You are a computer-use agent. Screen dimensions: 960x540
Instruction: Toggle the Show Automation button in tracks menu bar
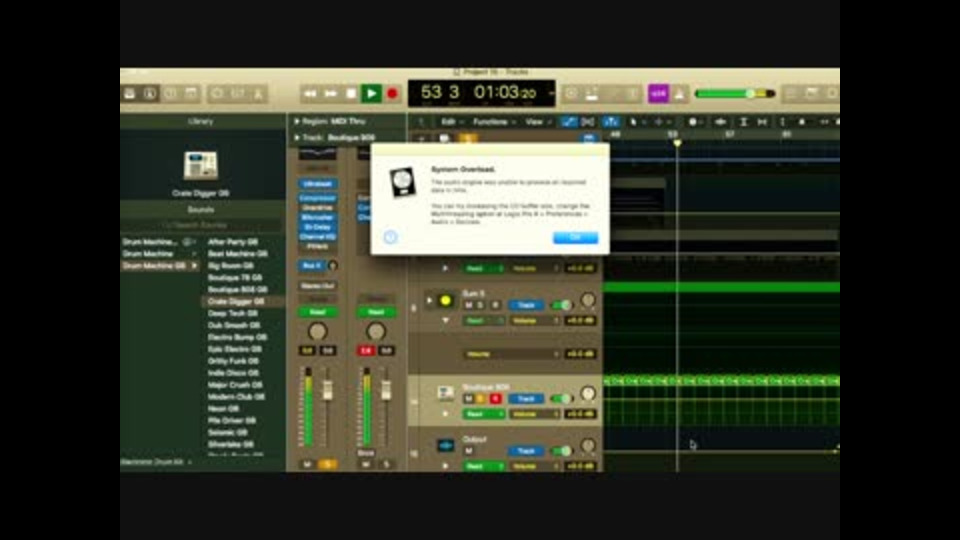(x=569, y=122)
